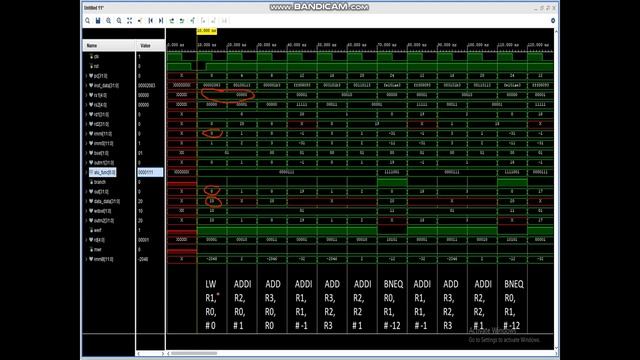Expand the inst_data[31:0] bus
The height and width of the screenshot is (360, 640).
[87, 86]
